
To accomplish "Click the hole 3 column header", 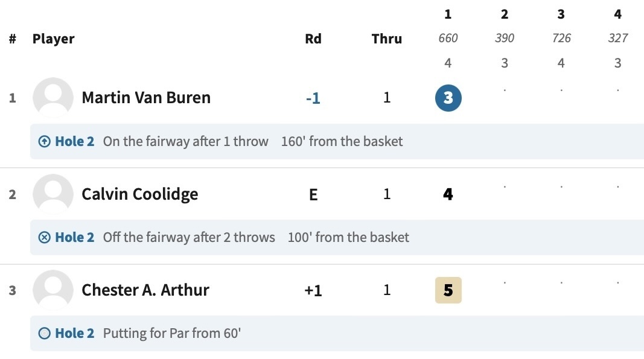I will tap(561, 14).
